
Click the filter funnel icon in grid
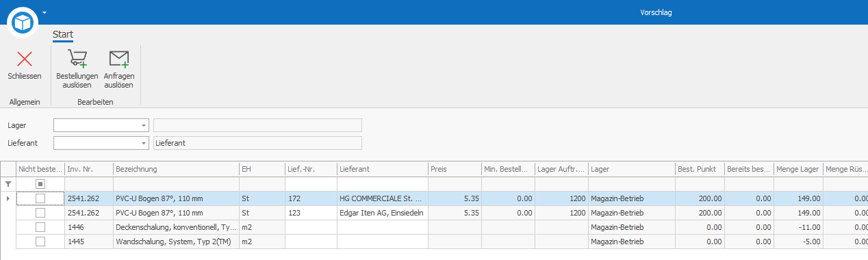8,184
